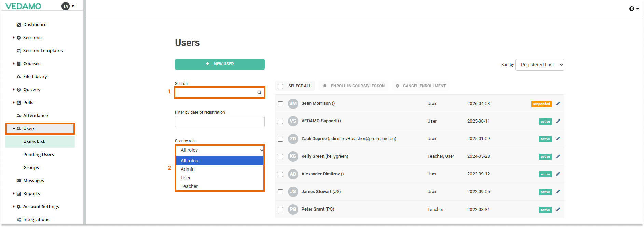The height and width of the screenshot is (227, 644).
Task: Choose All roles option in list
Action: [220, 161]
